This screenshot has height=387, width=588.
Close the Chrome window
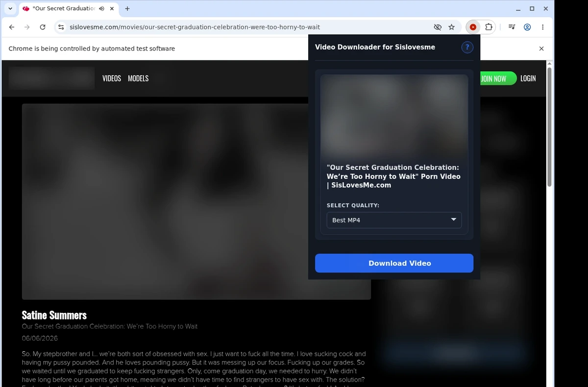coord(545,9)
